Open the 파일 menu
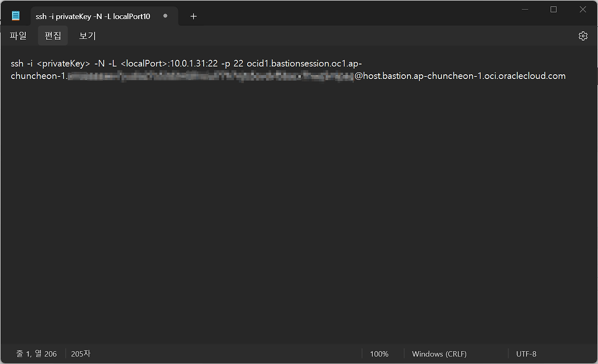 tap(18, 36)
